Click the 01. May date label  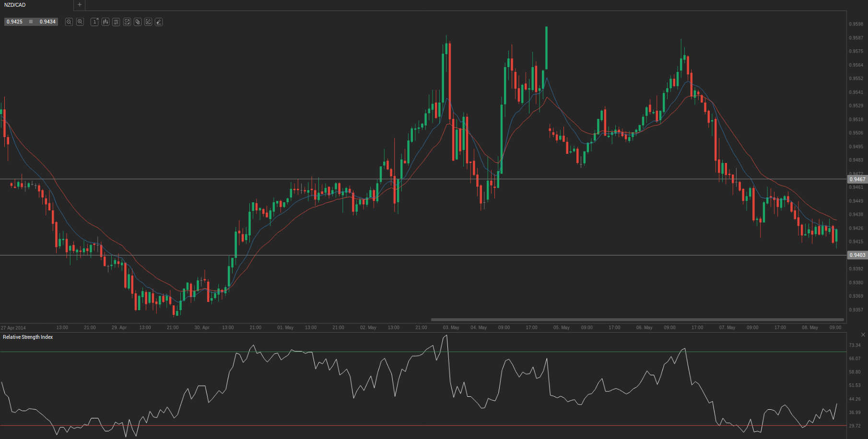[285, 328]
